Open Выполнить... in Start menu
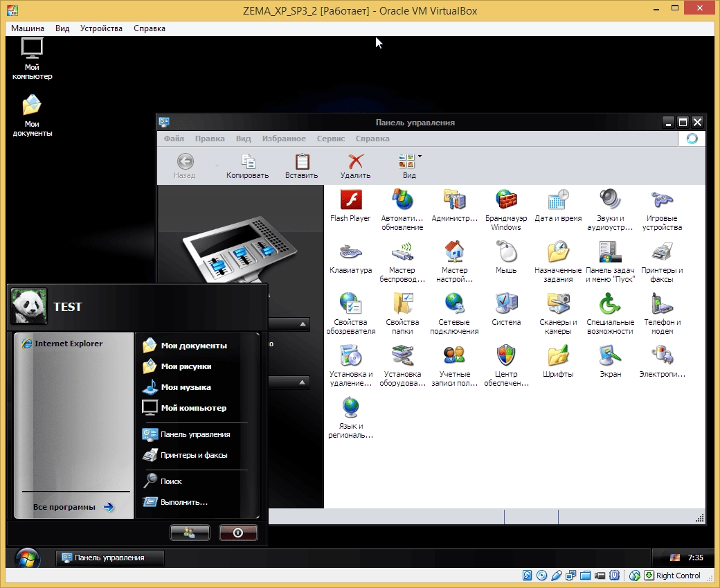The image size is (720, 588). point(174,501)
